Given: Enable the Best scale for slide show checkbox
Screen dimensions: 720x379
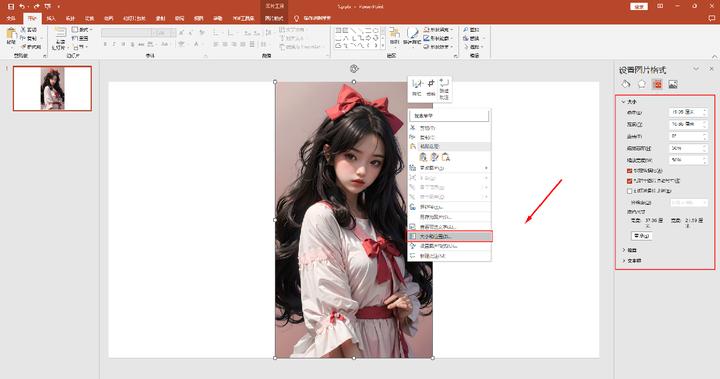Looking at the screenshot, I should tap(630, 191).
